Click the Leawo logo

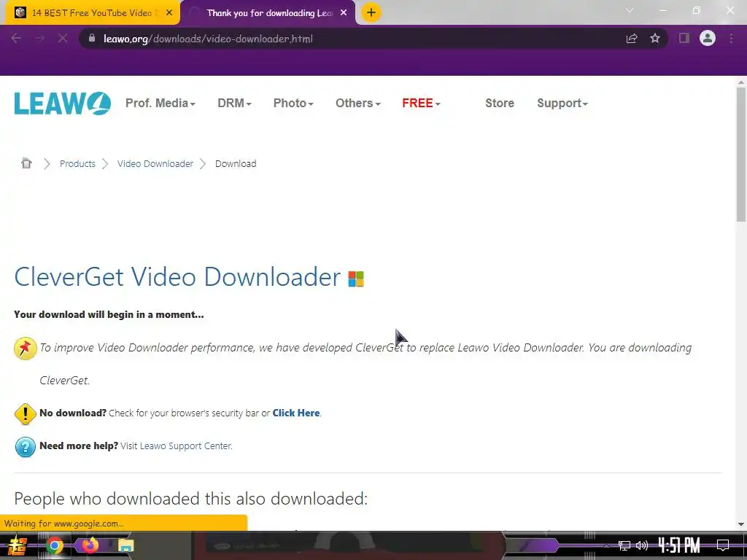(x=63, y=104)
